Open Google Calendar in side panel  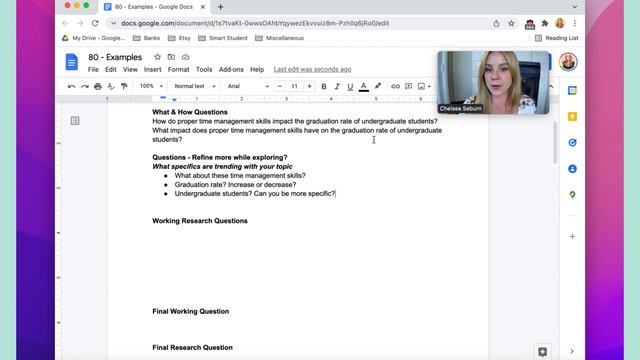(572, 91)
